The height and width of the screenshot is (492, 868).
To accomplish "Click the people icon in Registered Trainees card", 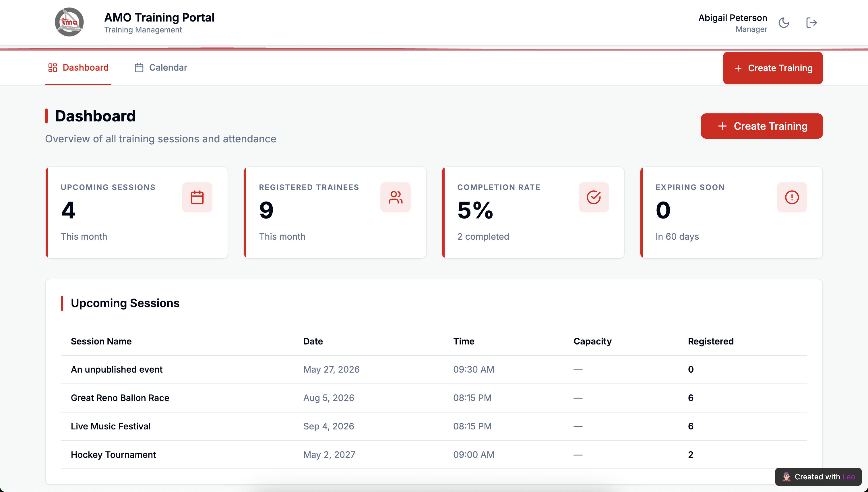I will (395, 197).
